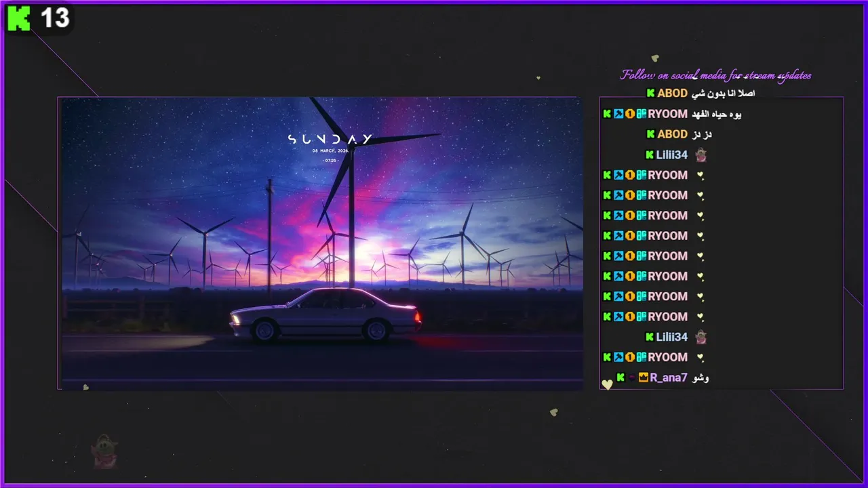This screenshot has width=868, height=488.
Task: Click the R_ana7 username in chat
Action: coord(669,378)
